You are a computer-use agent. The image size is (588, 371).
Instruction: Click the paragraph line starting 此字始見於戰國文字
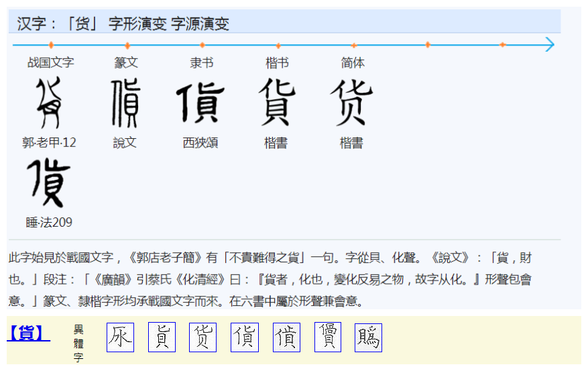coord(270,258)
